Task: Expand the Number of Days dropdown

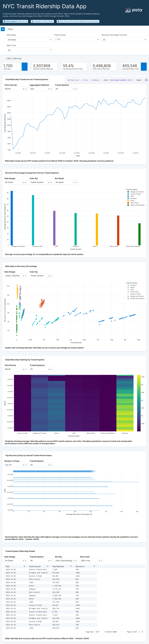Action: pos(26,465)
